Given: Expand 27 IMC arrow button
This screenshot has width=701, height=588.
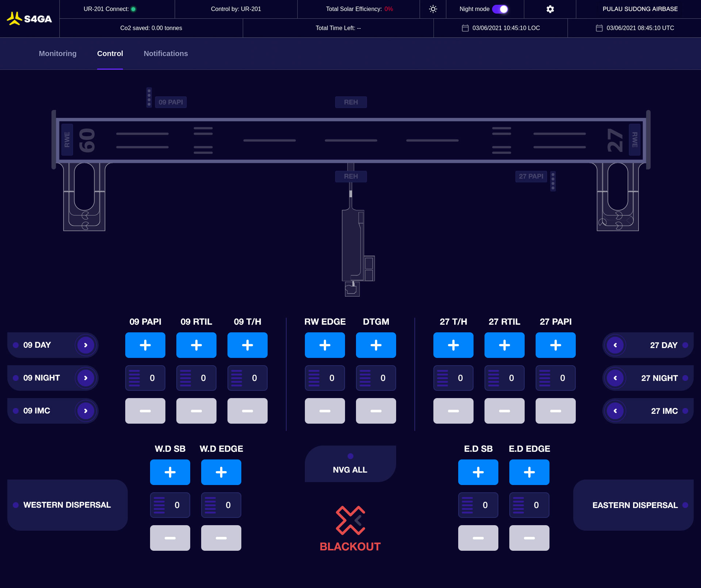Looking at the screenshot, I should coord(615,411).
